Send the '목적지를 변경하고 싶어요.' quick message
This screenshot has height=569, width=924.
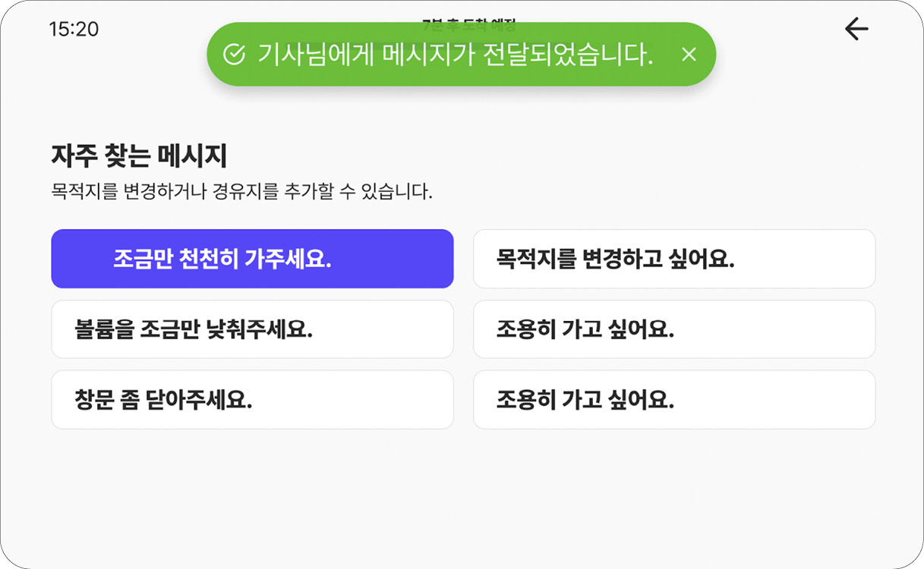673,259
